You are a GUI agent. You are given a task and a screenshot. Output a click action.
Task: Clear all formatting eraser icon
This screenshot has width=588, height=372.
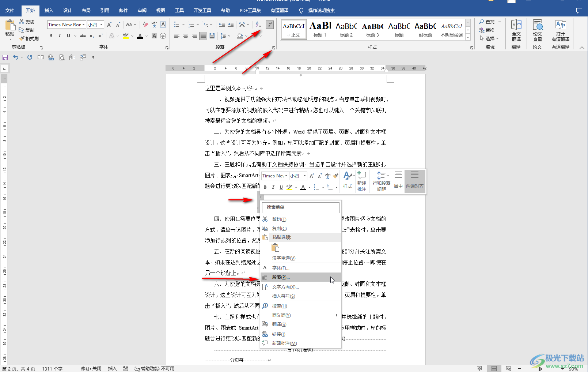click(x=145, y=25)
